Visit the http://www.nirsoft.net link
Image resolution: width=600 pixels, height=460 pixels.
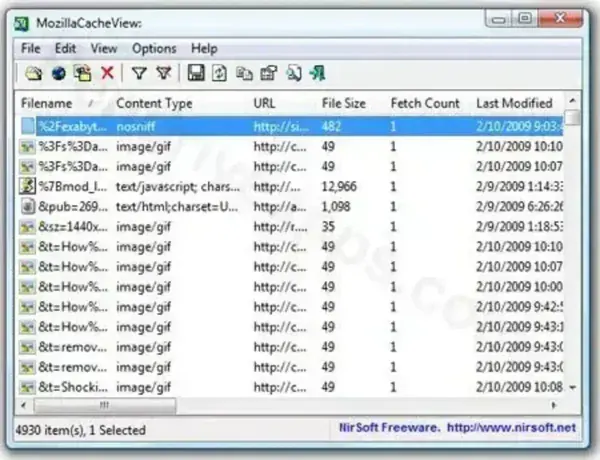pyautogui.click(x=511, y=427)
